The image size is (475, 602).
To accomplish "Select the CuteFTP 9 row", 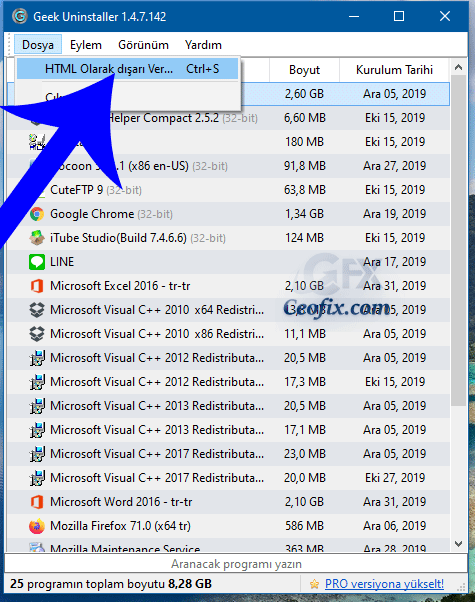I will tap(228, 190).
